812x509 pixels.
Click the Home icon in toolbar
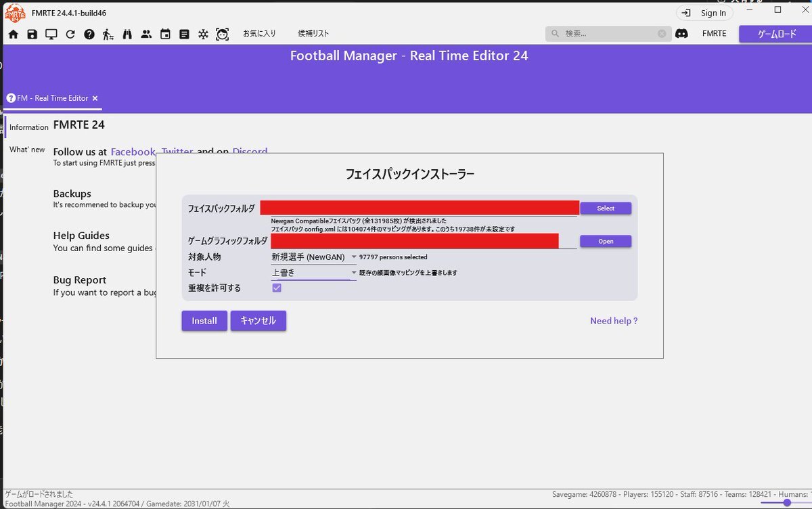tap(13, 34)
